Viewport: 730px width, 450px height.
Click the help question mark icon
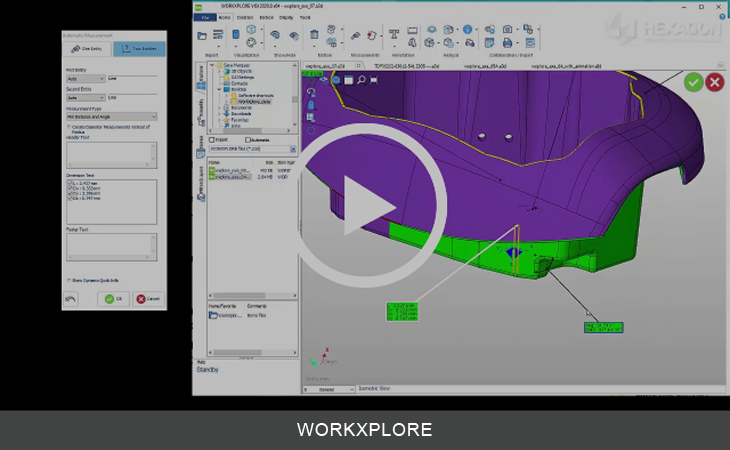[x=722, y=17]
